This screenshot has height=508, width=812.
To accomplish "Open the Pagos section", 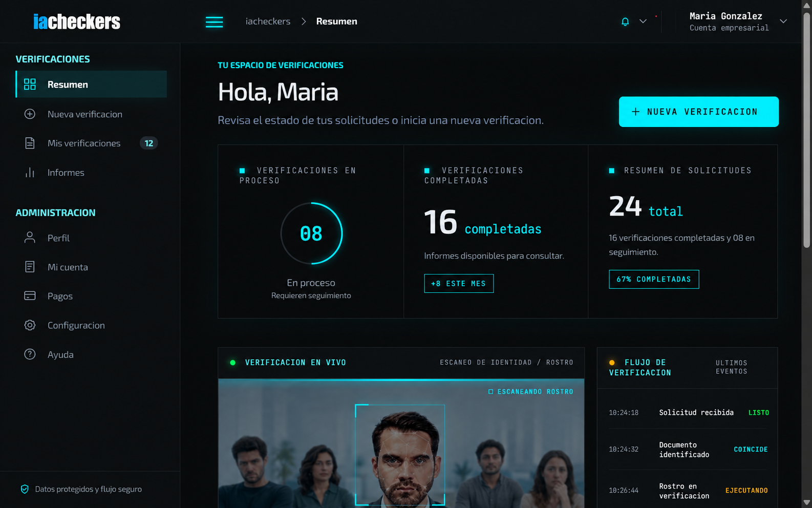I will tap(91, 296).
